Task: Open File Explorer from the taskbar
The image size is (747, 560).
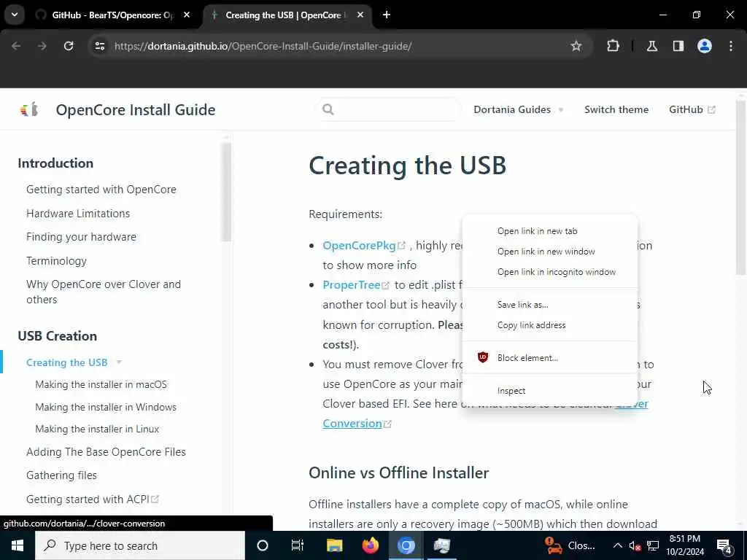Action: tap(334, 545)
